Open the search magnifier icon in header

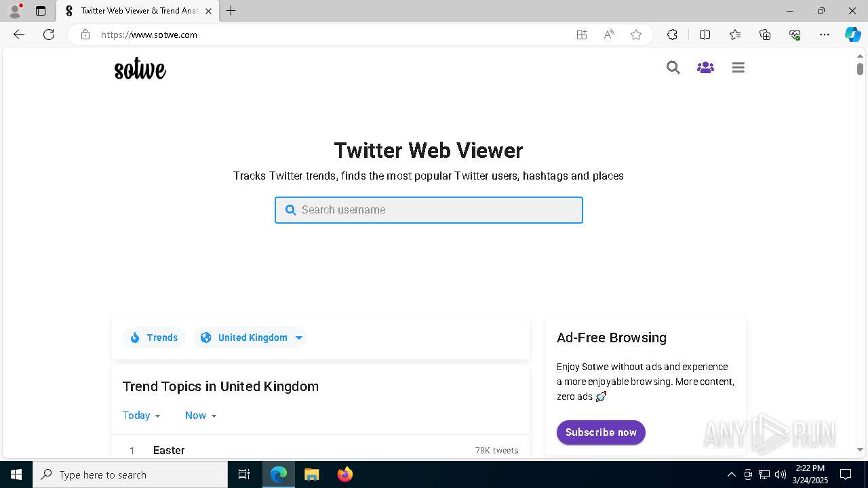coord(673,67)
